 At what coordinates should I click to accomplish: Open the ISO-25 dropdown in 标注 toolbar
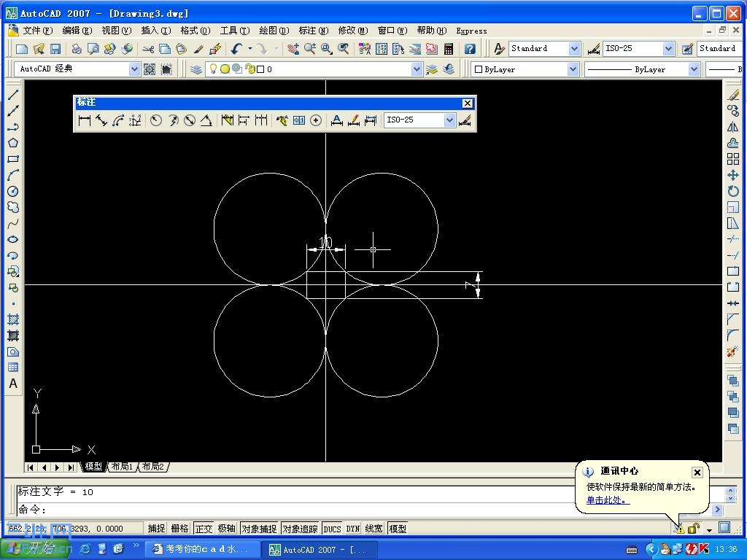[449, 120]
